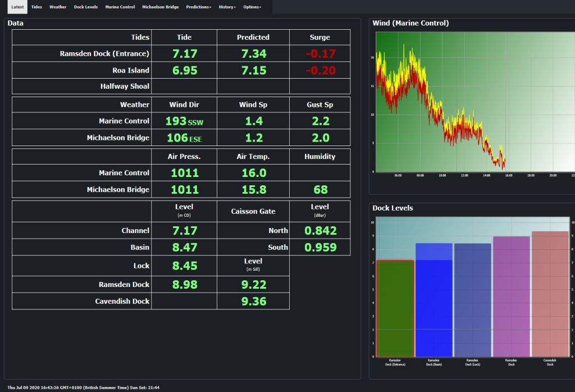Select the Roa Island surge value -0.20
The width and height of the screenshot is (575, 392).
tap(320, 70)
